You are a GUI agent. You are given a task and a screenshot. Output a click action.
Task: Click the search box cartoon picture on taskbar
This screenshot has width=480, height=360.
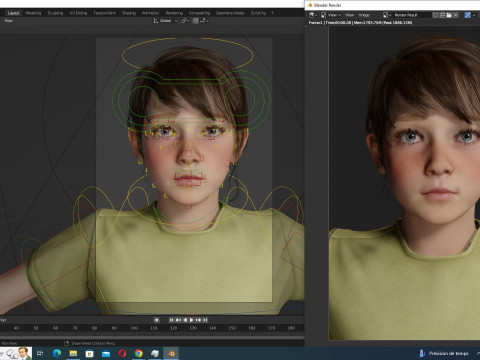(x=16, y=353)
